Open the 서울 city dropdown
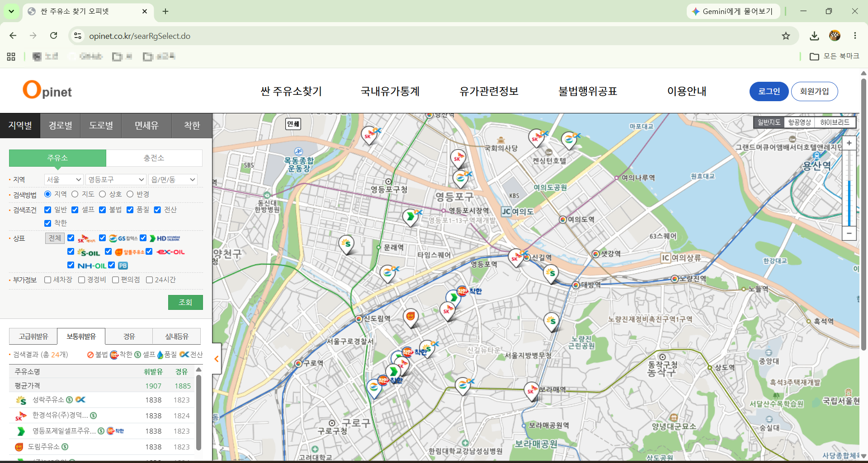This screenshot has height=463, width=868. coord(64,180)
